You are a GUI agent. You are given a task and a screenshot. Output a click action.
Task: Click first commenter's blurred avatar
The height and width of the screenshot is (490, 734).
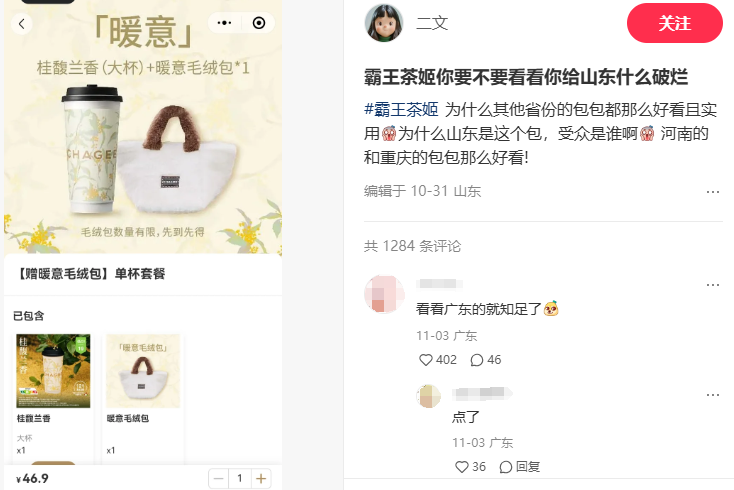coord(384,294)
